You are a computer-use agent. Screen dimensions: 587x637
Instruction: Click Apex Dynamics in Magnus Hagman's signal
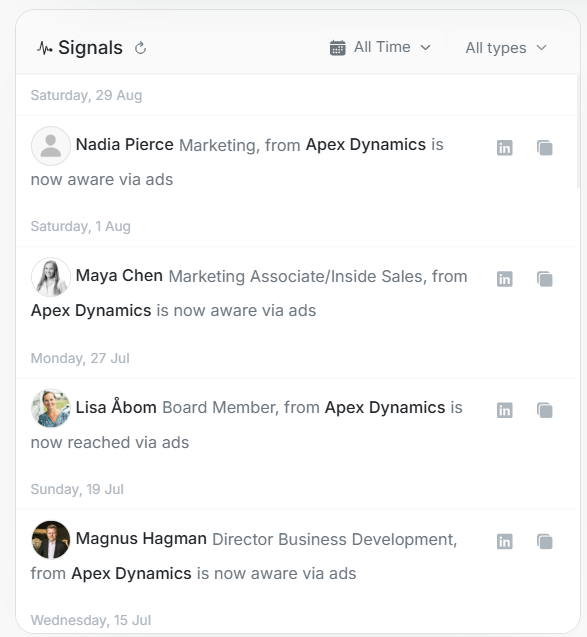[131, 574]
